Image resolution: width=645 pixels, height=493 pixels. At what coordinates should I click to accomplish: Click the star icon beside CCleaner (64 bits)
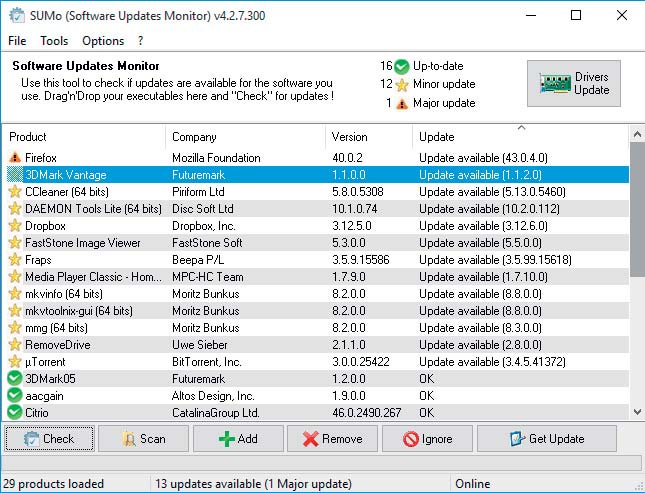click(x=15, y=192)
